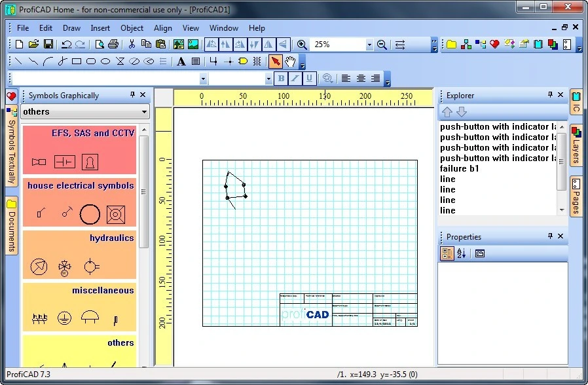Pin the Explorer panel
This screenshot has height=385, width=588.
tap(550, 95)
